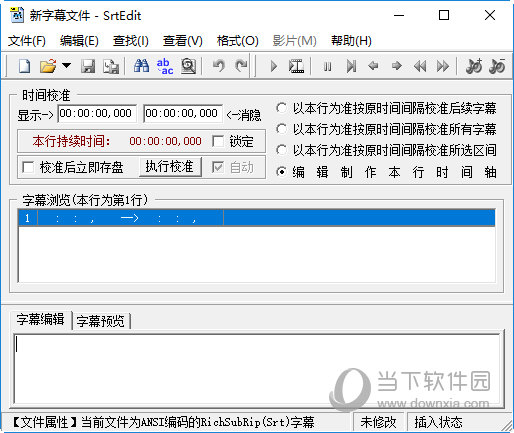Image resolution: width=514 pixels, height=433 pixels.
Task: Open the 查找(I) menu
Action: [x=131, y=41]
